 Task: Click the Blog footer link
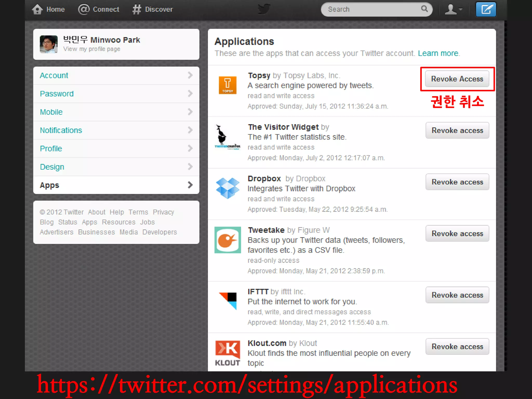(x=47, y=222)
